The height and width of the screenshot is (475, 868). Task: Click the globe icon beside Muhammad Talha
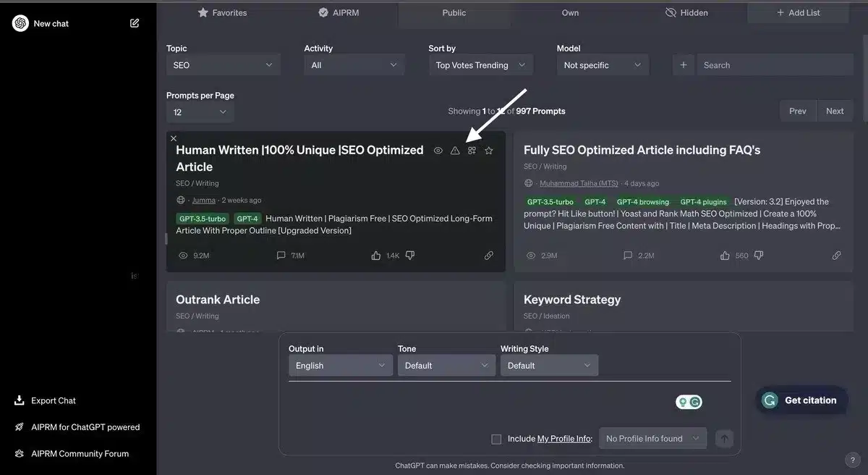(529, 183)
